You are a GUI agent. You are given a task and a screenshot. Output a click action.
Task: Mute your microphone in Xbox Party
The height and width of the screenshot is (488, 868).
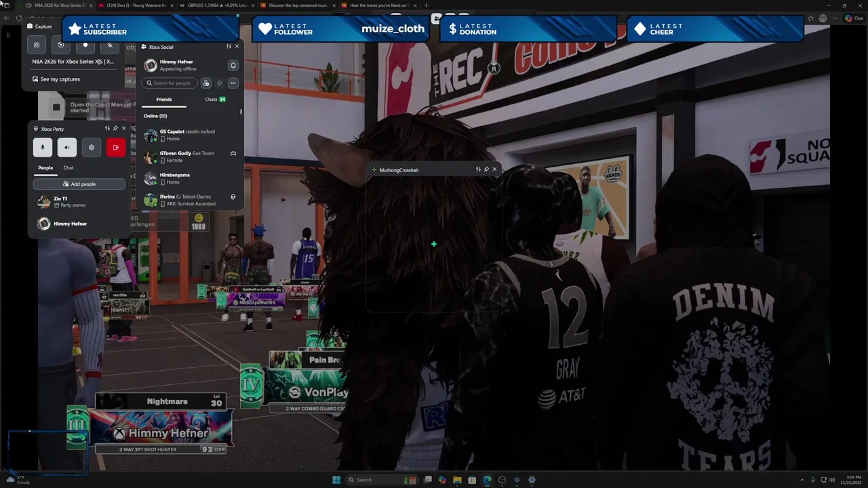tap(43, 147)
